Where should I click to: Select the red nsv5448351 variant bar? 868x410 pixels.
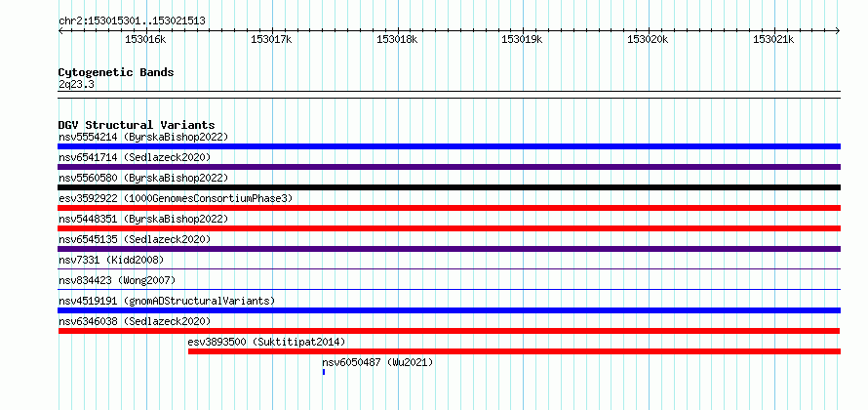pyautogui.click(x=449, y=228)
